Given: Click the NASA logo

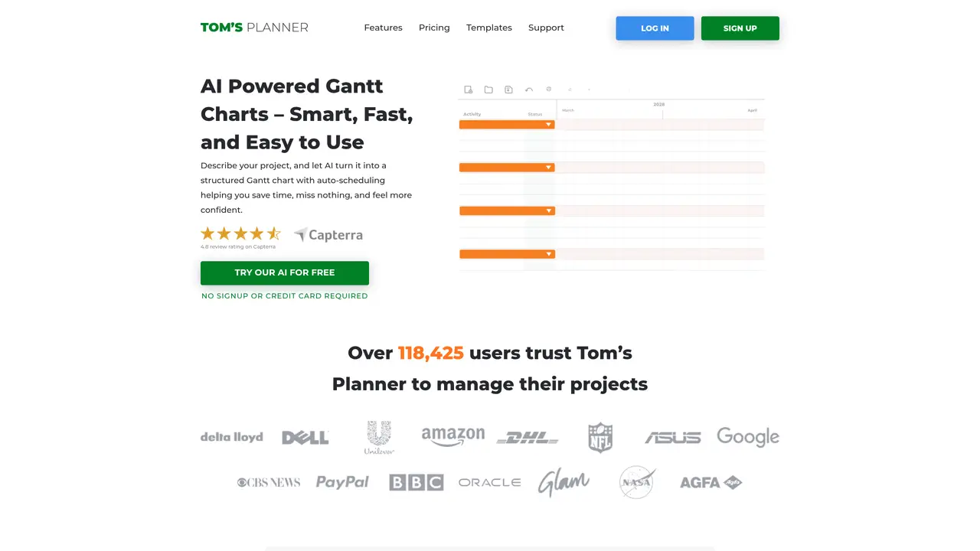Looking at the screenshot, I should [637, 482].
